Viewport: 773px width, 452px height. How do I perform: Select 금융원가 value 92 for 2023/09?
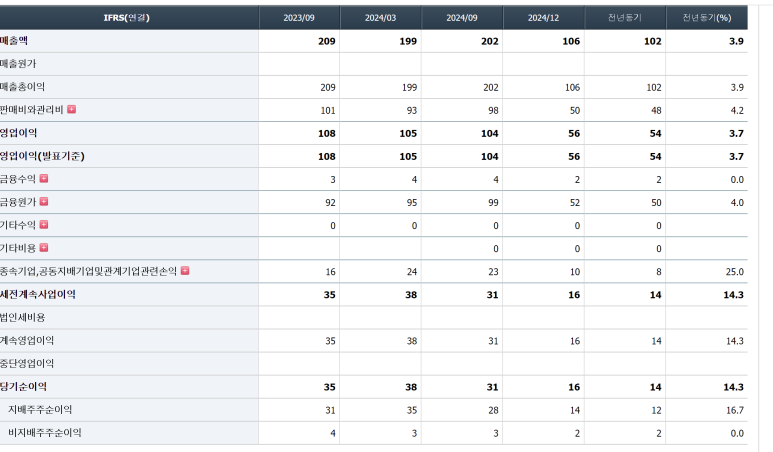[x=330, y=203]
